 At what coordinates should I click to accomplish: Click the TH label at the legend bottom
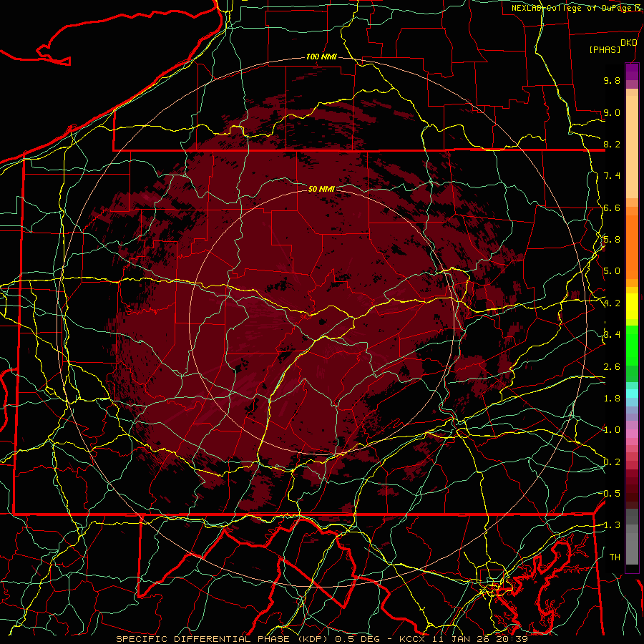click(x=615, y=557)
